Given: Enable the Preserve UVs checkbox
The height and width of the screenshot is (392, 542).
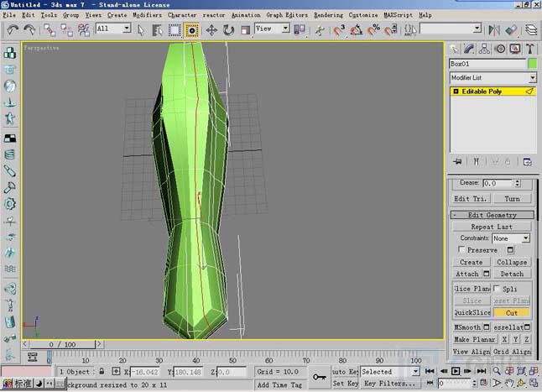Looking at the screenshot, I should [x=461, y=249].
